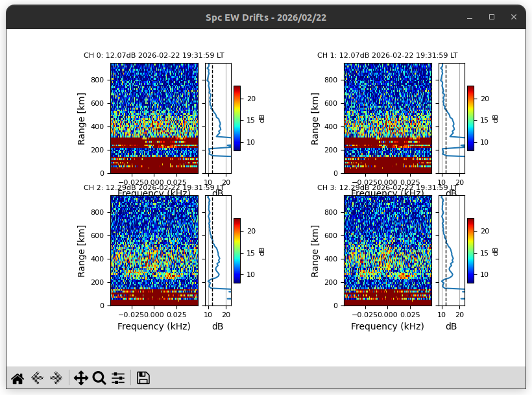The image size is (532, 395).
Task: Click the CH 2 power profile line plot
Action: click(218, 250)
